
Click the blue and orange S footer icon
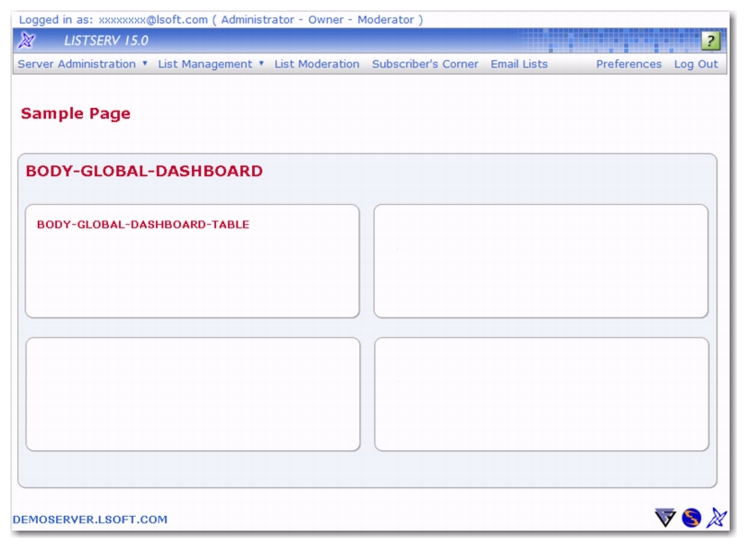(691, 518)
